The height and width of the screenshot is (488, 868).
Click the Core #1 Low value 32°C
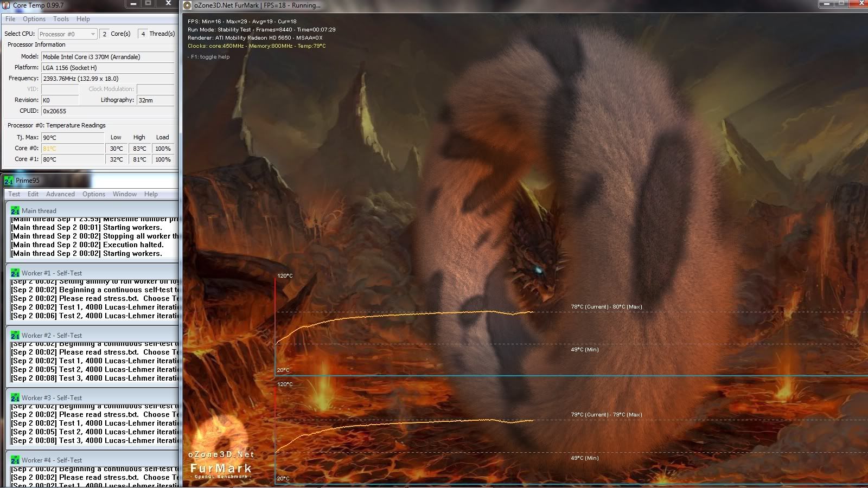[117, 159]
